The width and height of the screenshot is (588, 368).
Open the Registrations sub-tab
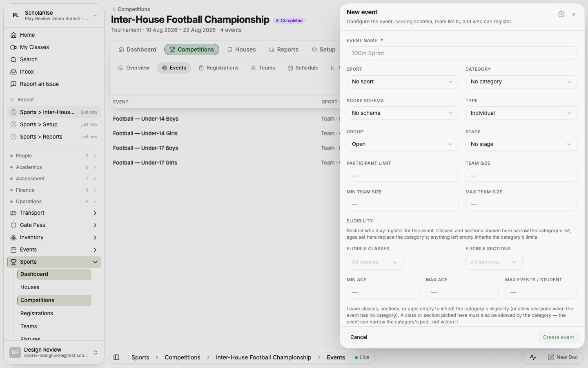pos(218,68)
